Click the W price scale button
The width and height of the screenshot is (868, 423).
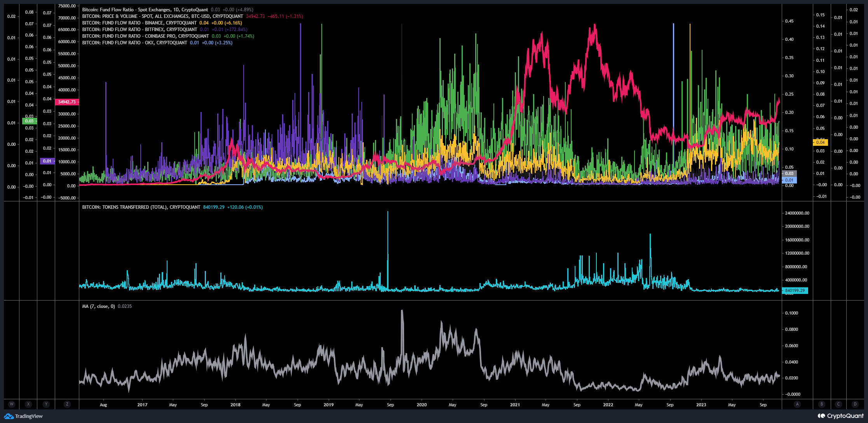point(11,404)
